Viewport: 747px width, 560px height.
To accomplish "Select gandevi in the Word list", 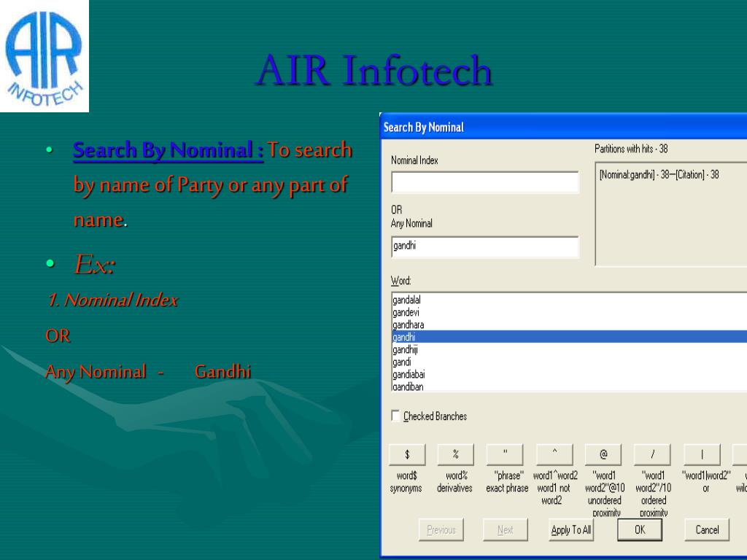I will point(569,312).
